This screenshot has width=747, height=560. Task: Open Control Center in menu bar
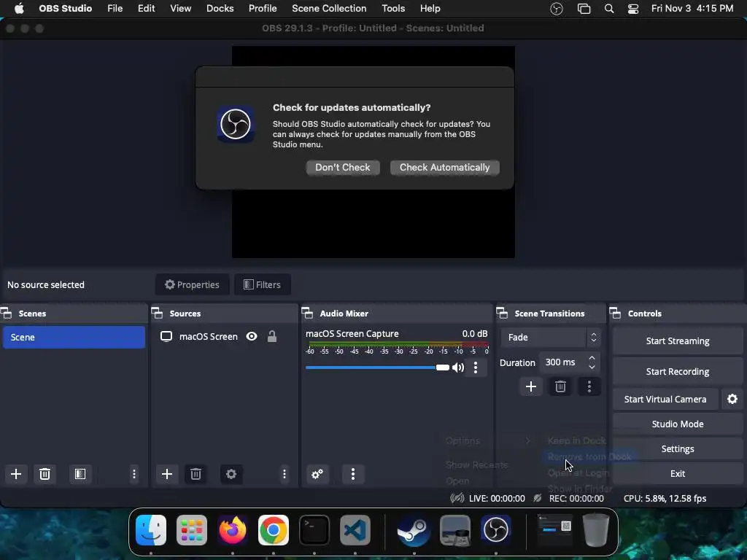pos(632,9)
